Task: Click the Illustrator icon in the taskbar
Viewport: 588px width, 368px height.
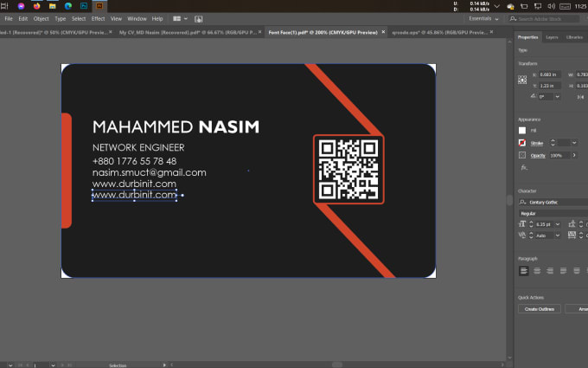Action: (99, 6)
